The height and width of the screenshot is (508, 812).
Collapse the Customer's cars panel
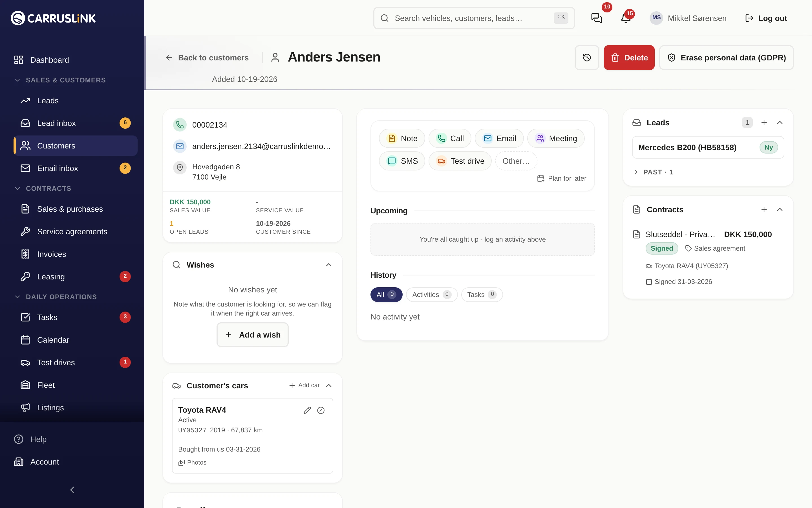[329, 385]
